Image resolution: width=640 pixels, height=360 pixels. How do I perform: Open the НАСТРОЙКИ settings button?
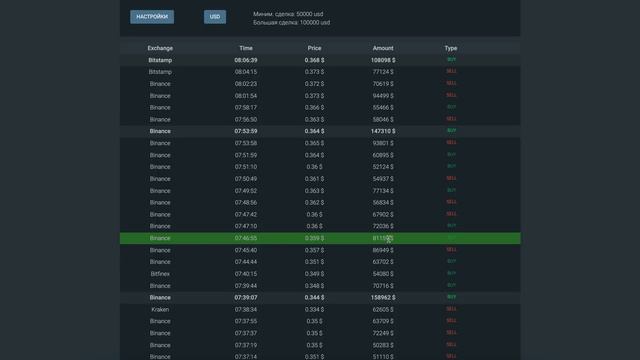point(152,17)
